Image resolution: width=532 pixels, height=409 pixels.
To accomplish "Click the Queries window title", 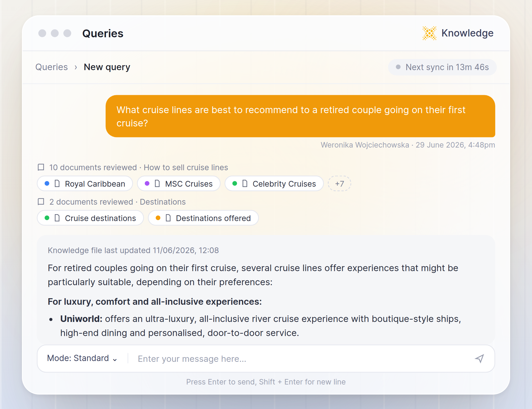I will pos(103,33).
